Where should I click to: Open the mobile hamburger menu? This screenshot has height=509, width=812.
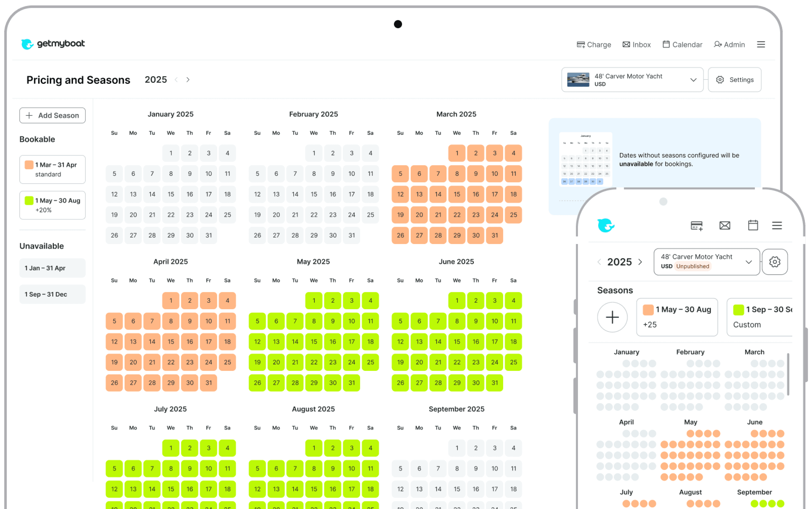pyautogui.click(x=777, y=226)
